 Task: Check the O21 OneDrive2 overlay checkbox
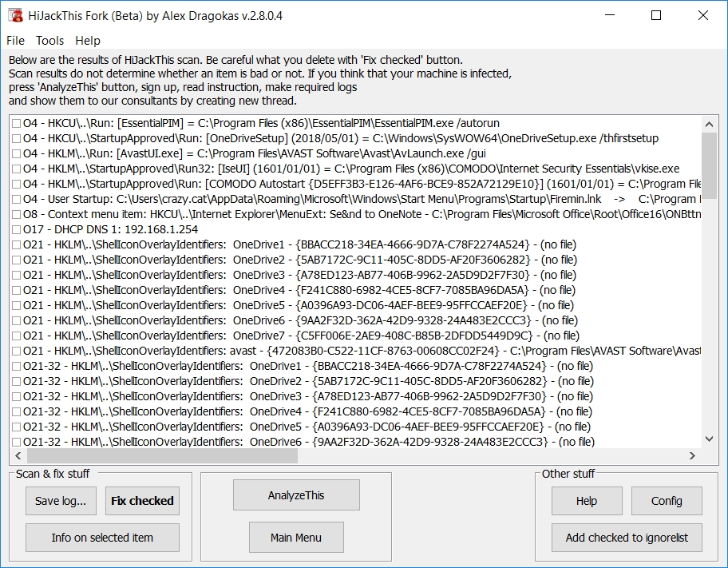click(x=16, y=260)
